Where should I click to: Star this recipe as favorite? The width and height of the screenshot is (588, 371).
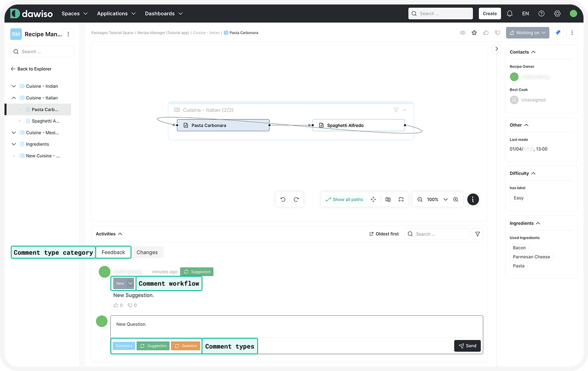point(474,33)
